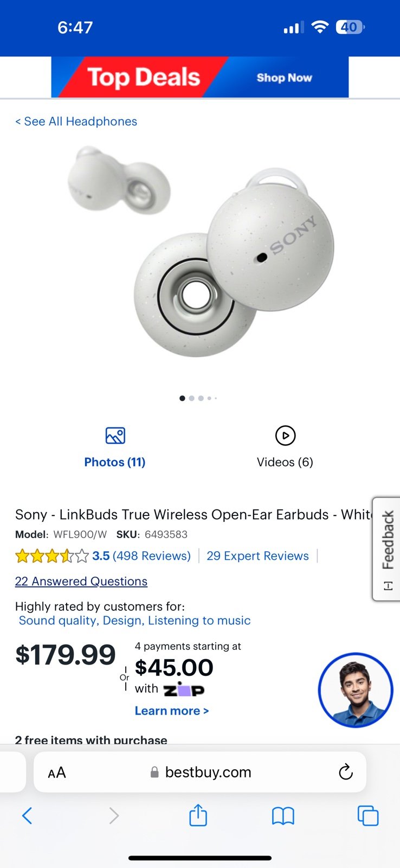This screenshot has width=400, height=868.
Task: Open the Photos (11) gallery
Action: [x=115, y=462]
